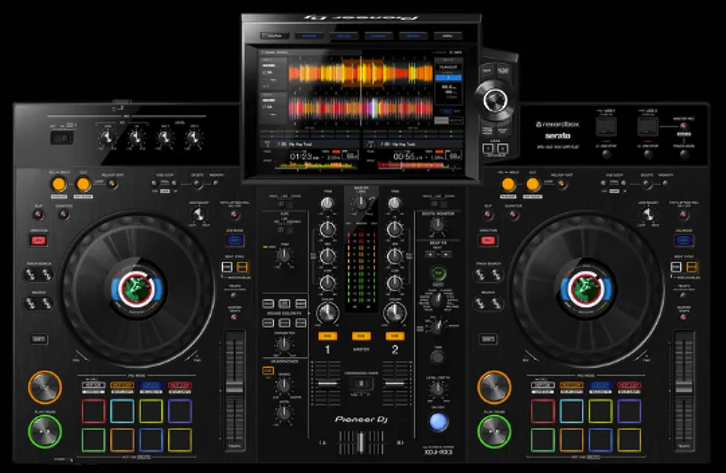The width and height of the screenshot is (726, 473).
Task: Click the rotary browse selector beside touchscreen
Action: coord(495,100)
